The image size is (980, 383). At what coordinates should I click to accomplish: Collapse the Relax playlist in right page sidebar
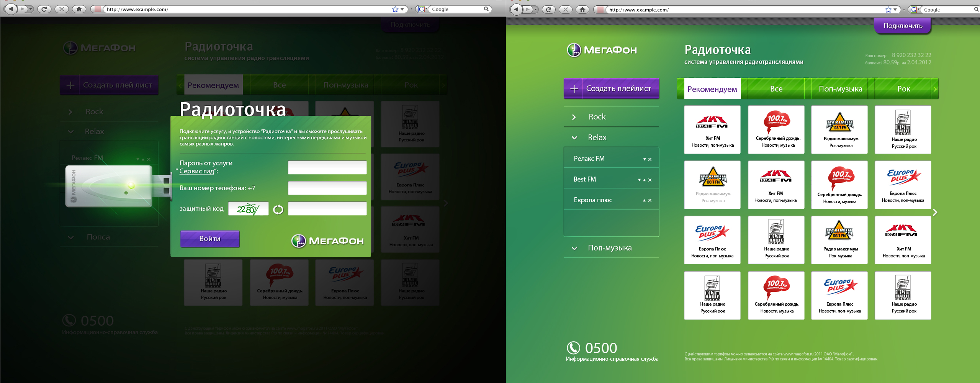(574, 138)
